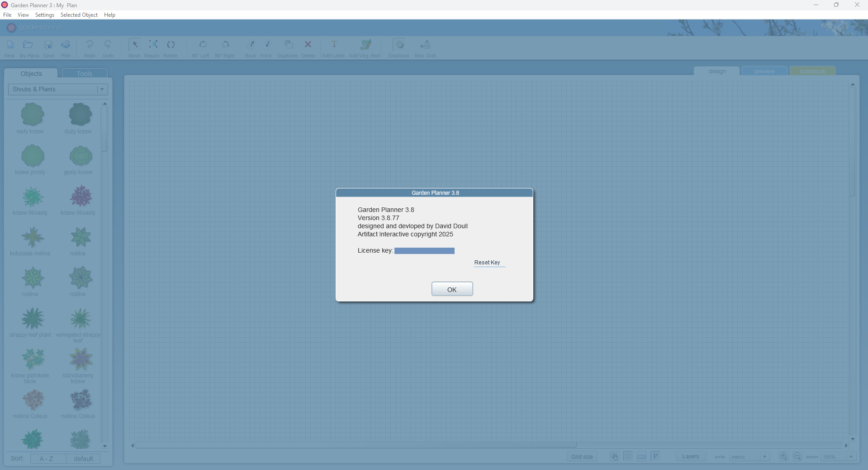The width and height of the screenshot is (868, 470).
Task: Click the Redo toolbar icon
Action: (x=90, y=45)
